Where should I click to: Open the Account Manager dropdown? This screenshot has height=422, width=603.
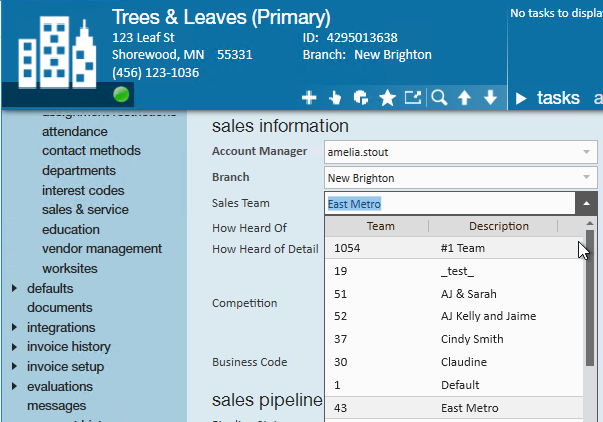coord(587,152)
